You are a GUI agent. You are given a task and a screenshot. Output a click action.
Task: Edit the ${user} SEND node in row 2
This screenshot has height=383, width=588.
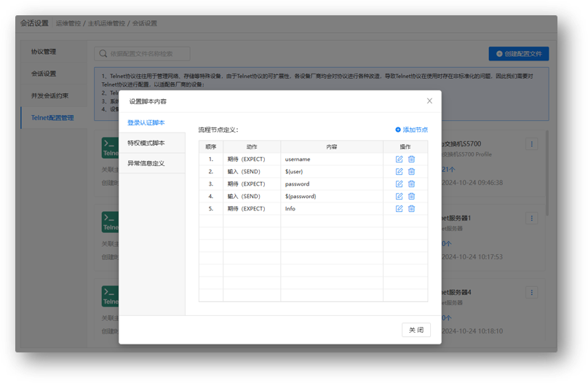pos(399,172)
